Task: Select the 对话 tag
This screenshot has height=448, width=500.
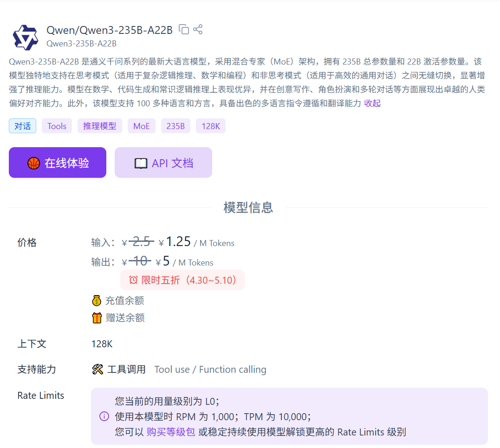Action: point(22,126)
